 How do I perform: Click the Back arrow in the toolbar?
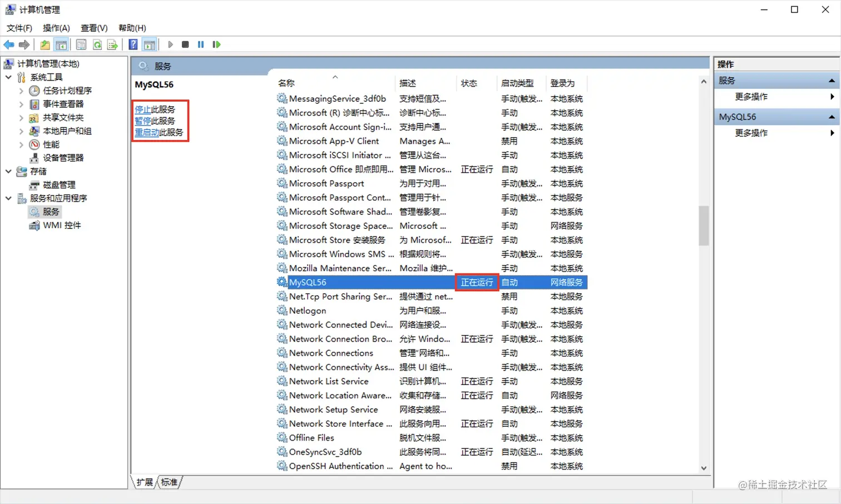coord(9,44)
